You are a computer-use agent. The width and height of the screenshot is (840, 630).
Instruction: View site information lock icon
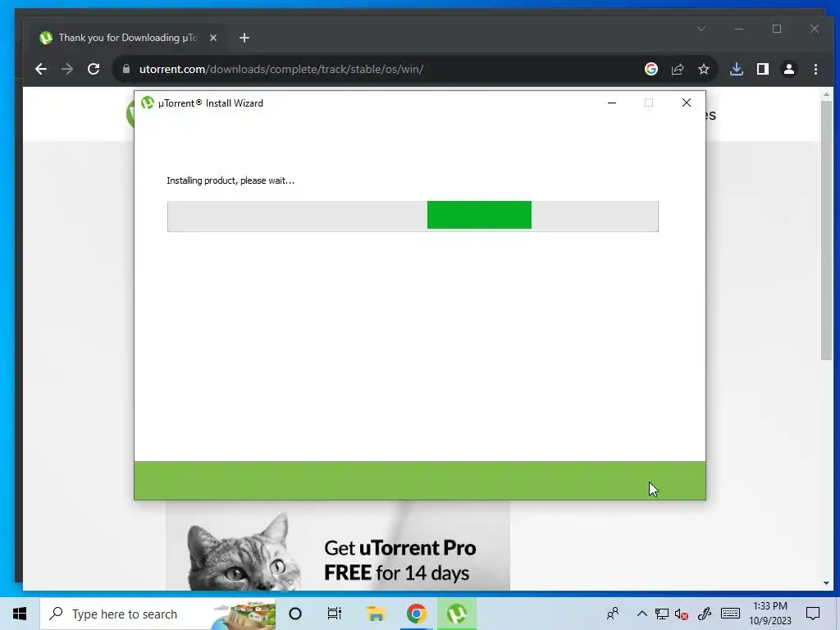pos(126,69)
